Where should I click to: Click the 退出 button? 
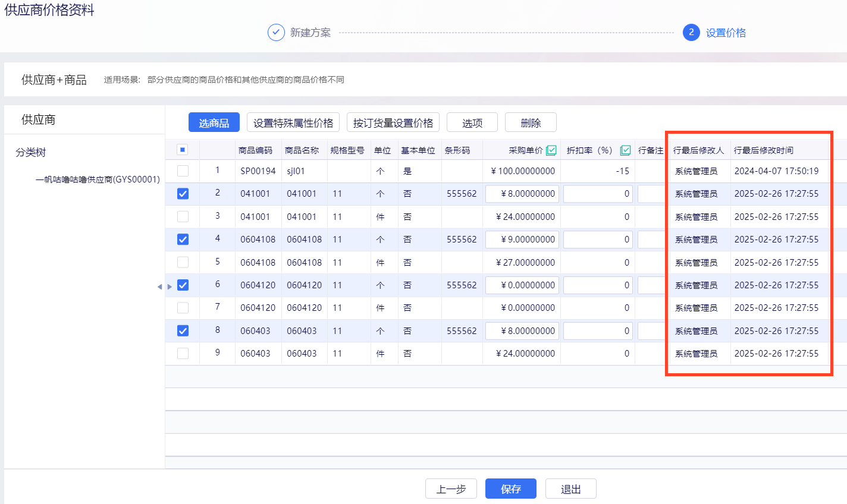571,489
